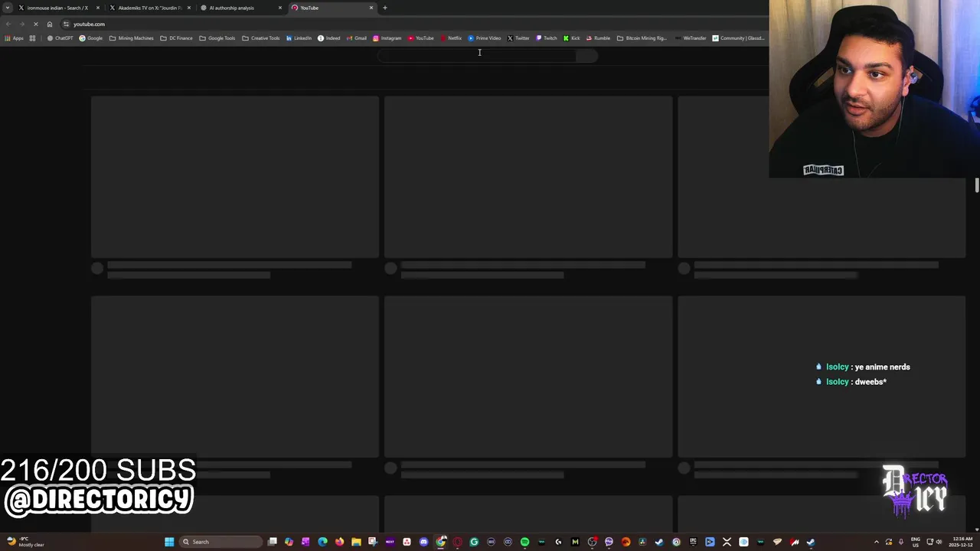
Task: Open the Community Glassdoor bookmark
Action: 738,38
